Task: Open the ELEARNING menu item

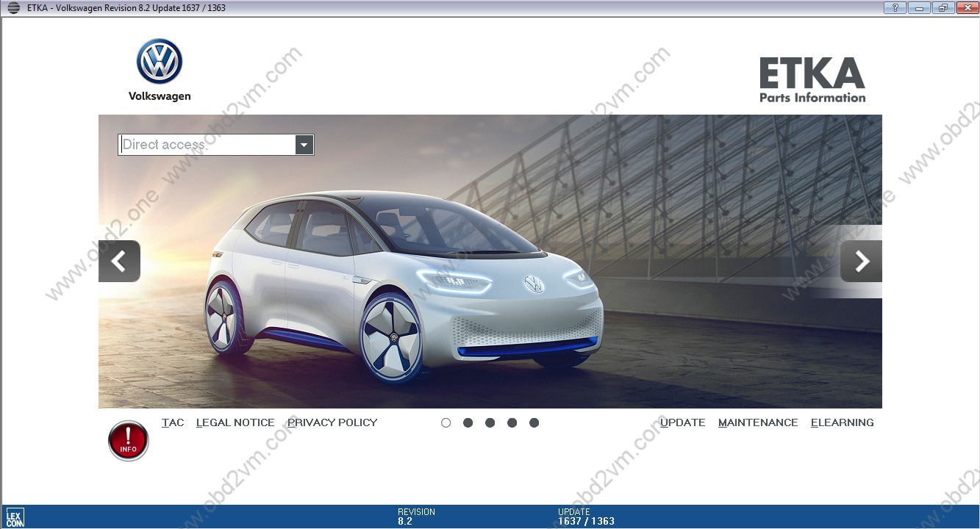Action: click(843, 422)
